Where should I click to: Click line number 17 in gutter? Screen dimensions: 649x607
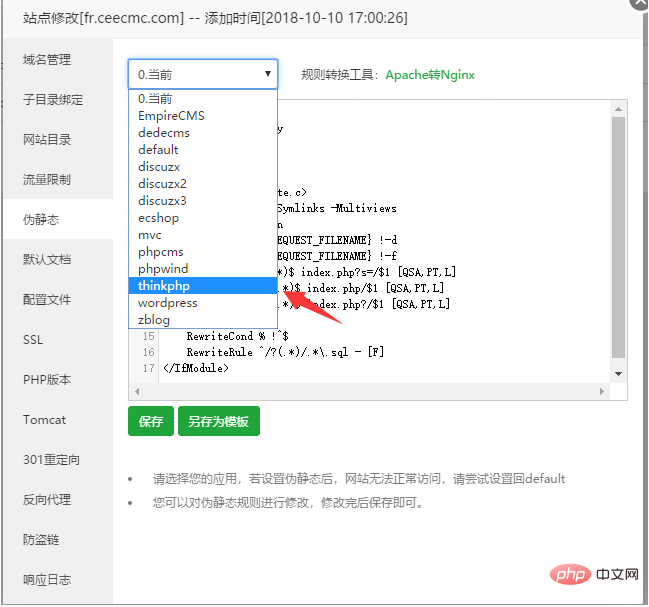click(149, 368)
